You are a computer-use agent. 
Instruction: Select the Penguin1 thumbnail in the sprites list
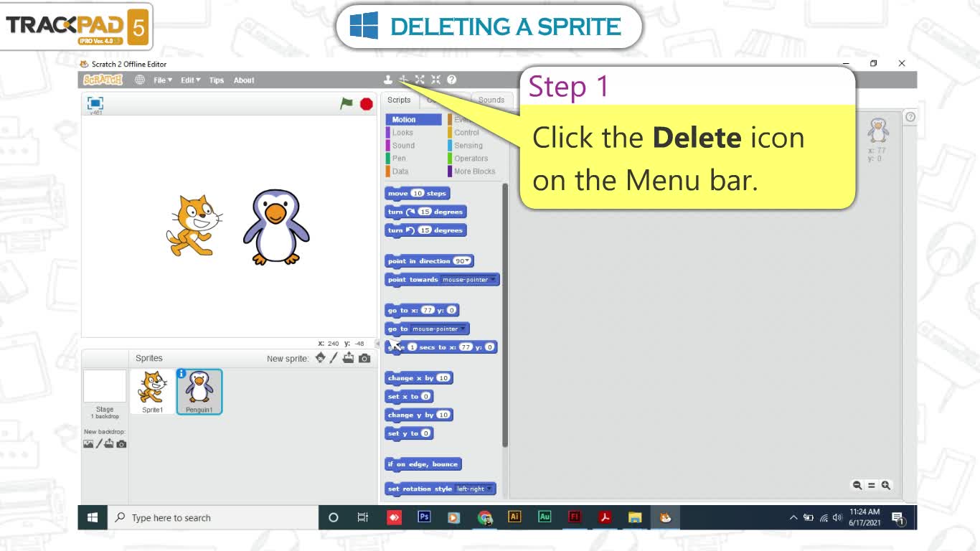tap(199, 392)
